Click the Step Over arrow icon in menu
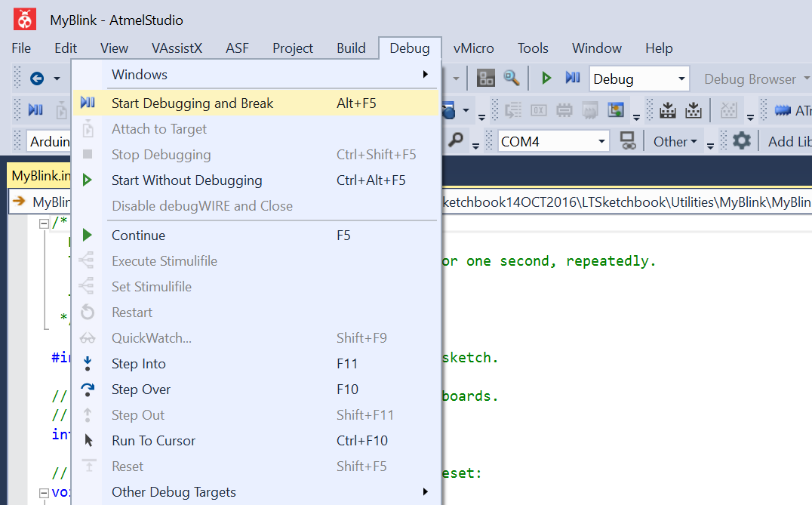Viewport: 812px width, 505px height. pyautogui.click(x=88, y=390)
